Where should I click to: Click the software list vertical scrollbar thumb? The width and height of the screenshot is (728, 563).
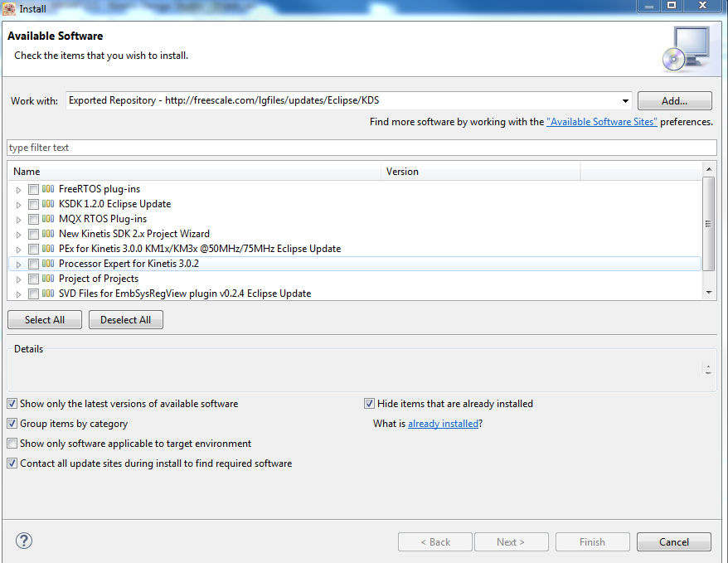pos(708,224)
